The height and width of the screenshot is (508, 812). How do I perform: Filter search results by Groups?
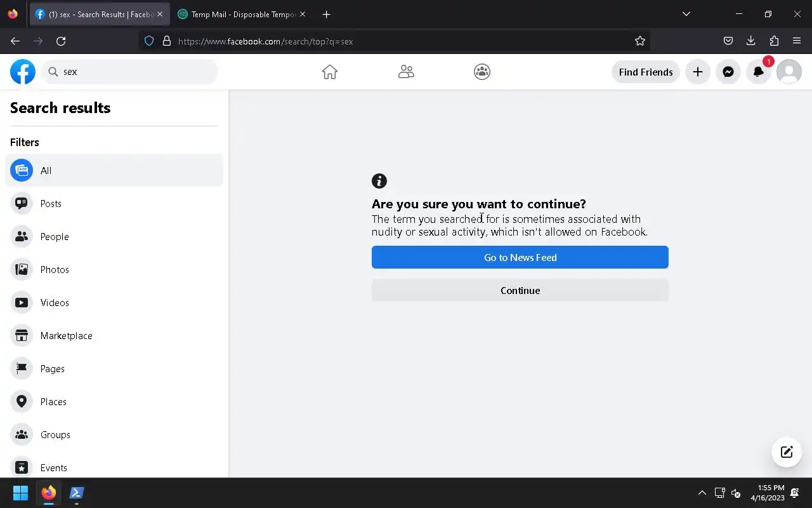point(114,434)
